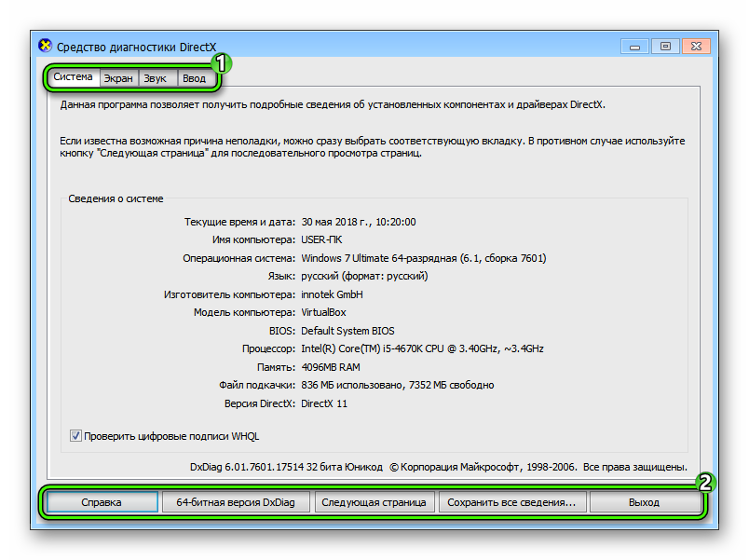Click the DirectX 11 version value

324,403
